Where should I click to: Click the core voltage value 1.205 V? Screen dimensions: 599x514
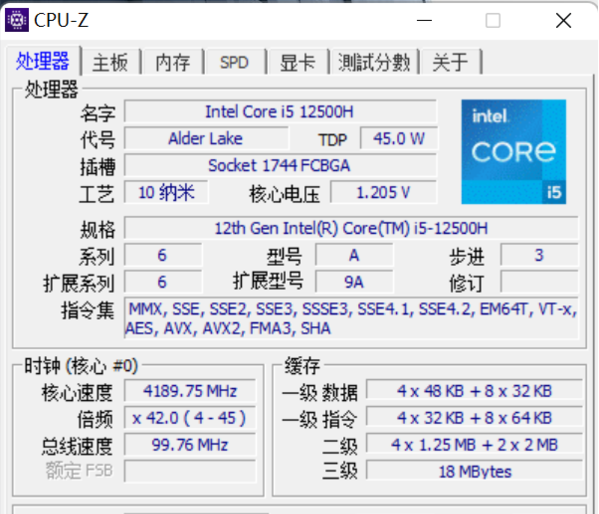coord(383,192)
